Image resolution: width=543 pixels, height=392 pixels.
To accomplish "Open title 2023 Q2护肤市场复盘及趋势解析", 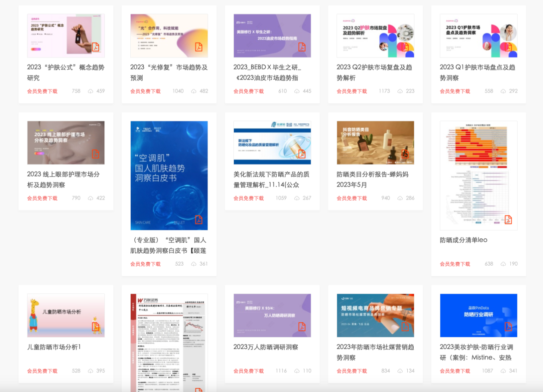I will pyautogui.click(x=375, y=73).
